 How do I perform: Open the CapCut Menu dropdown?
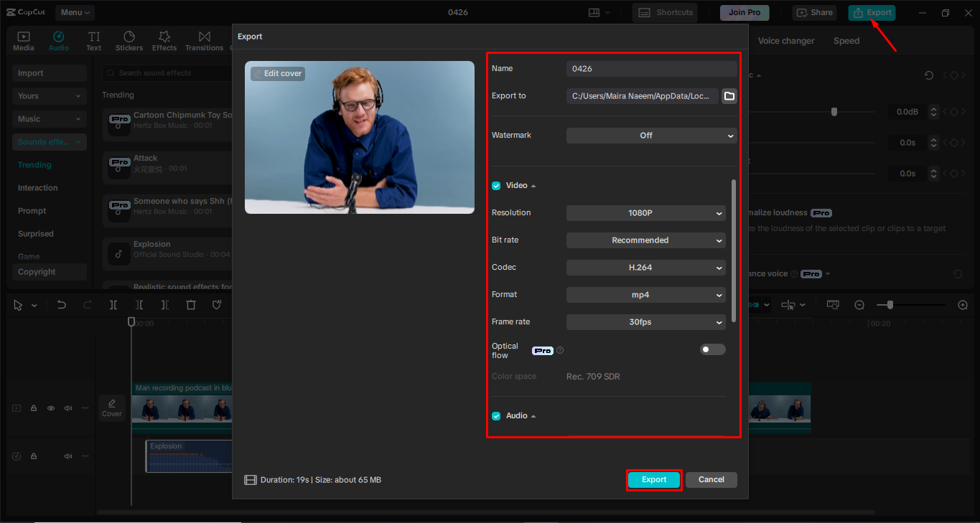(x=75, y=12)
